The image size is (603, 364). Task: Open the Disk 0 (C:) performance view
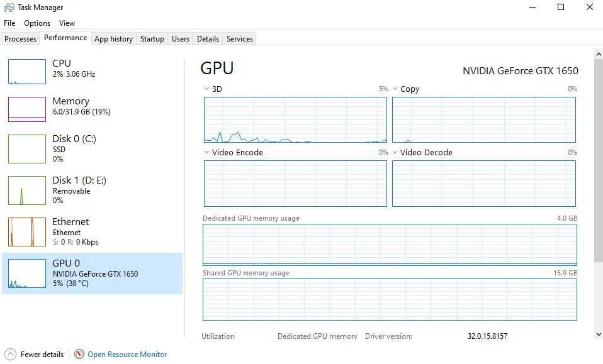[74, 148]
